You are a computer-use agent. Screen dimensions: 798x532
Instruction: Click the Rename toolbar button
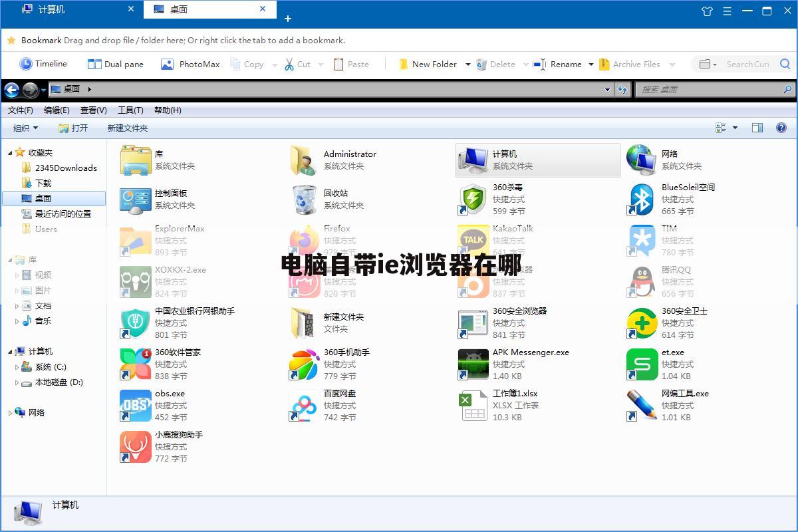coord(558,64)
